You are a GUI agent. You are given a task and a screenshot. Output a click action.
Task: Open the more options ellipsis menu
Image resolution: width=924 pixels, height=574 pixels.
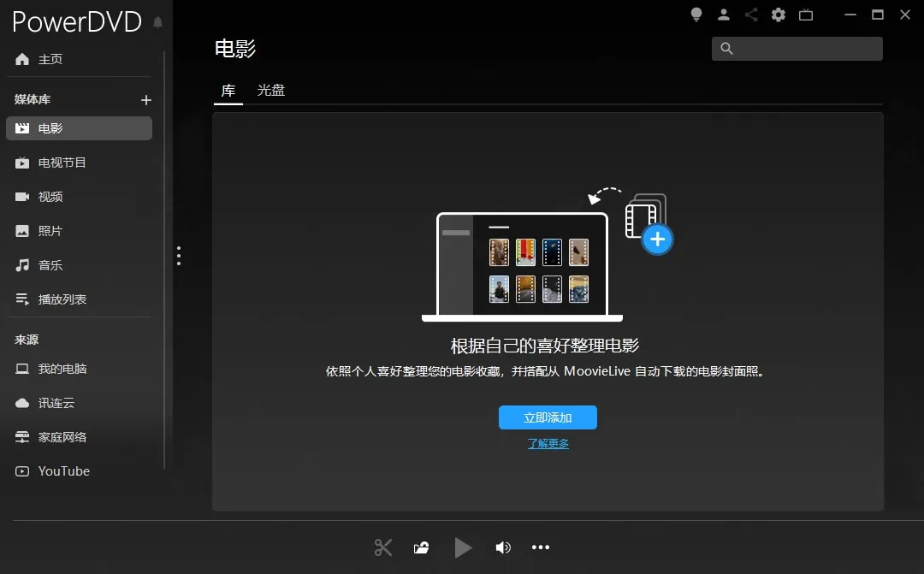click(x=541, y=547)
